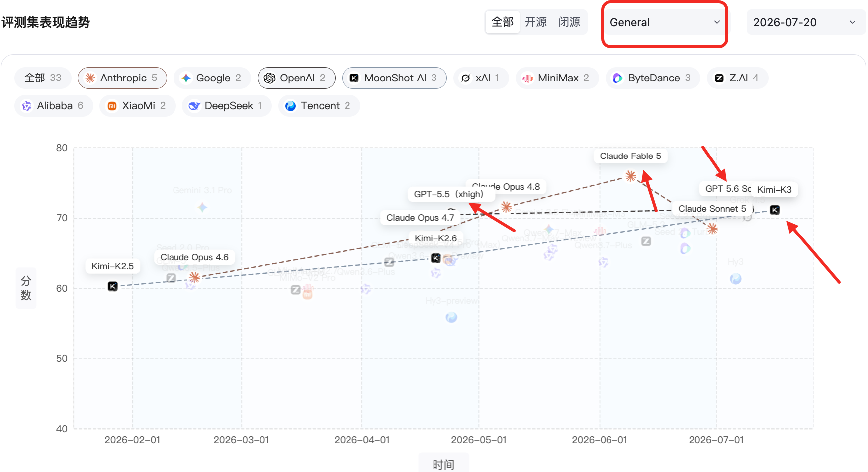
Task: Click the 2026-05-01 axis date
Action: [479, 440]
